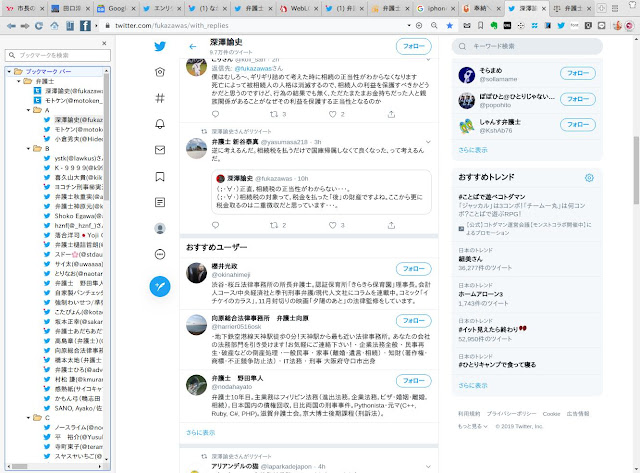Screen dimensions: 640x473
Task: Share the 新谷泰真 tweet
Action: pyautogui.click(x=391, y=225)
